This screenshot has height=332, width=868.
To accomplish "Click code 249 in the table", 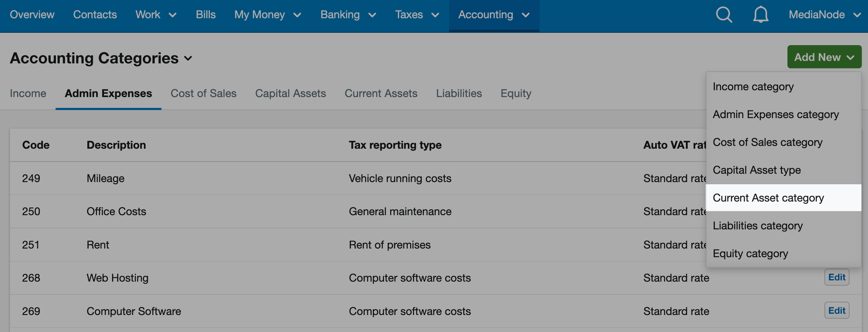I will tap(31, 178).
